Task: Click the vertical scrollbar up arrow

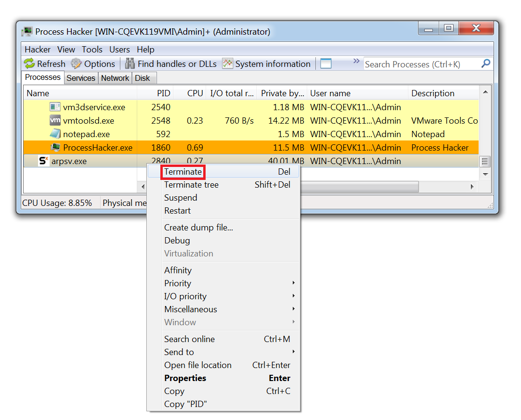Action: [x=485, y=92]
